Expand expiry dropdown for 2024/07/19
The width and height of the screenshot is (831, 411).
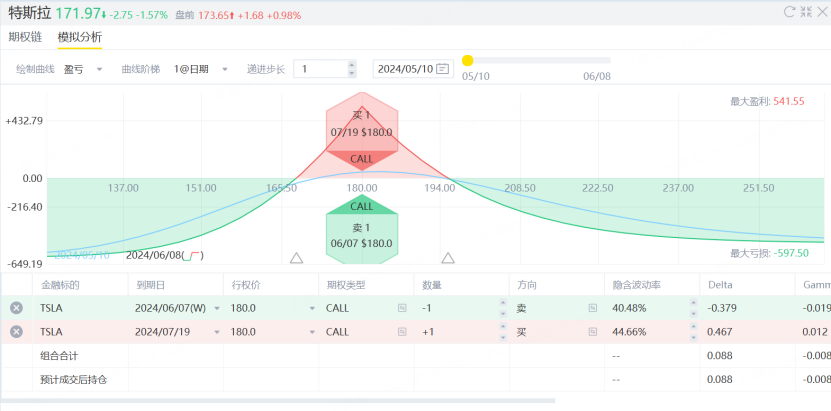[216, 332]
